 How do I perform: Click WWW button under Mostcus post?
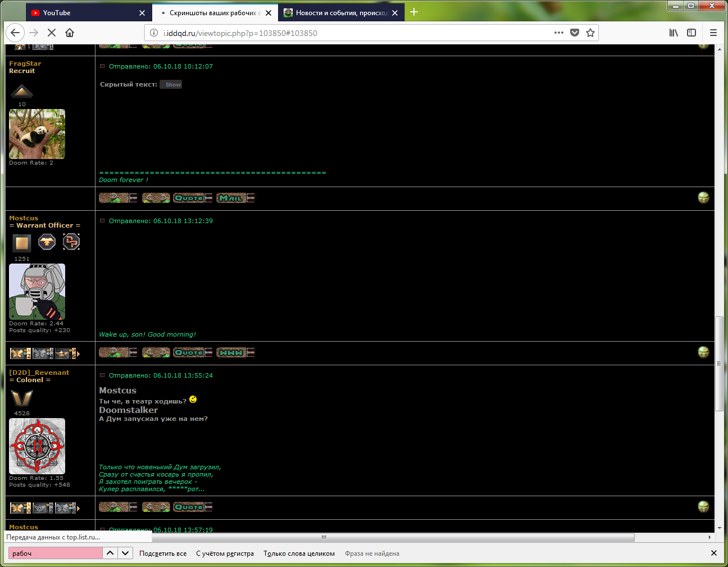(x=235, y=352)
